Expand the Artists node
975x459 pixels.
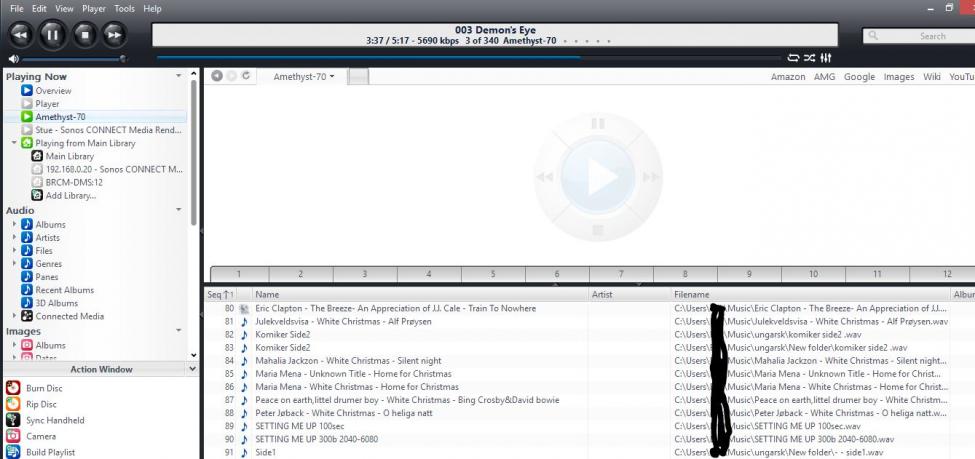click(14, 238)
